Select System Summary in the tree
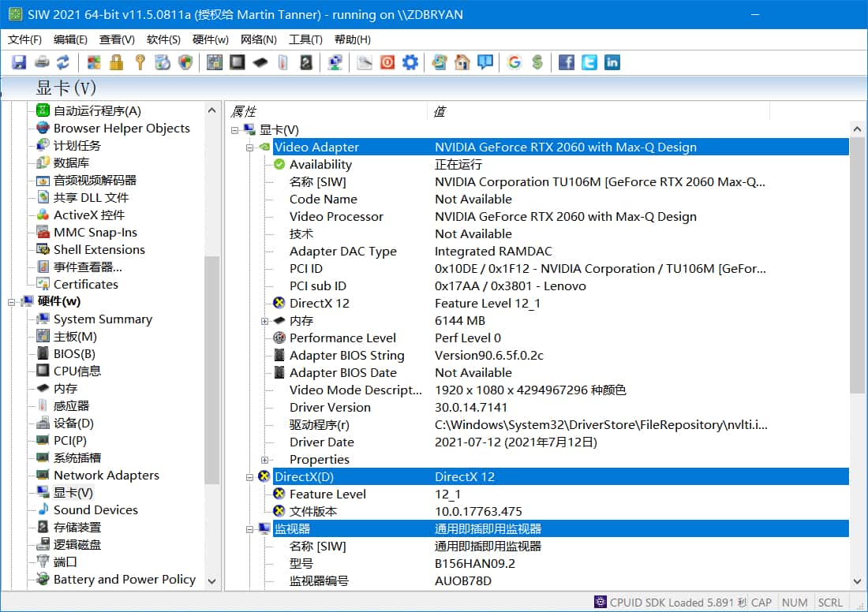This screenshot has width=868, height=612. 103,319
